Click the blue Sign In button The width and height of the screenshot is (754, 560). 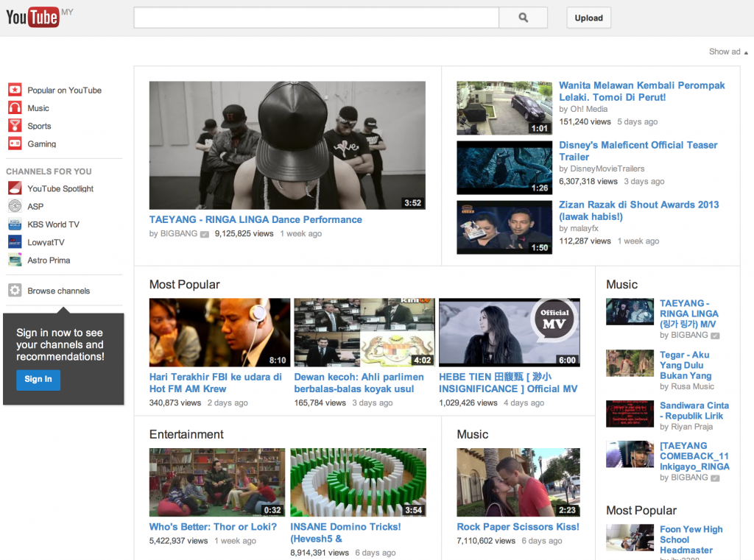point(38,379)
